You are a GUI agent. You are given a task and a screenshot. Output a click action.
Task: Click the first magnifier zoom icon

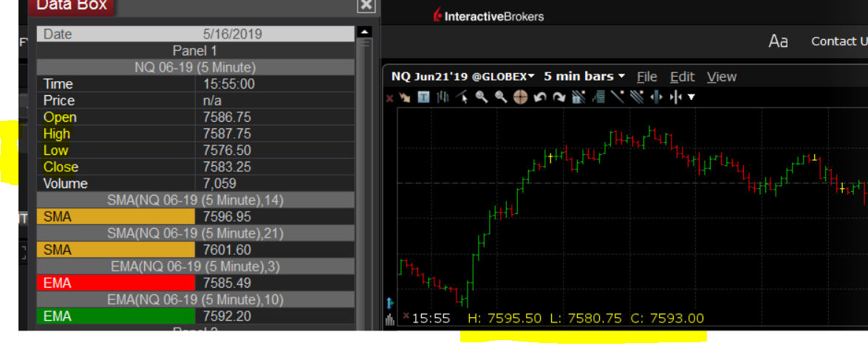482,97
